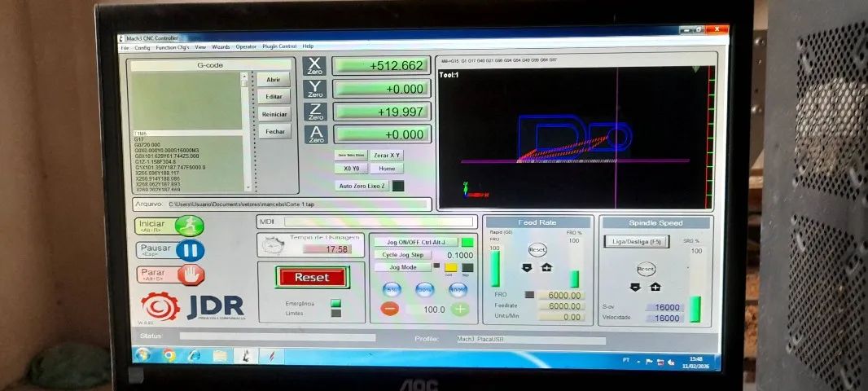Image resolution: width=868 pixels, height=391 pixels.
Task: Open the File menu
Action: 125,47
